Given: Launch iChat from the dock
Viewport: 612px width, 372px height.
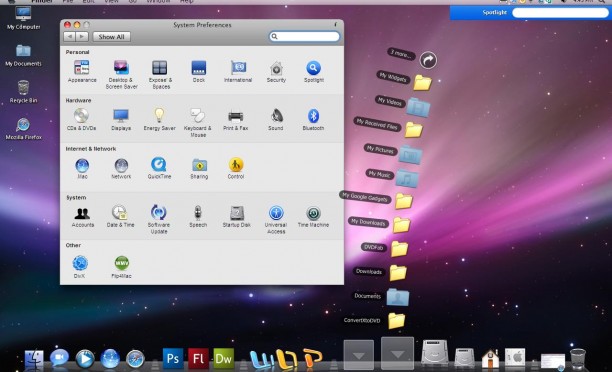Looking at the screenshot, I should [x=59, y=358].
